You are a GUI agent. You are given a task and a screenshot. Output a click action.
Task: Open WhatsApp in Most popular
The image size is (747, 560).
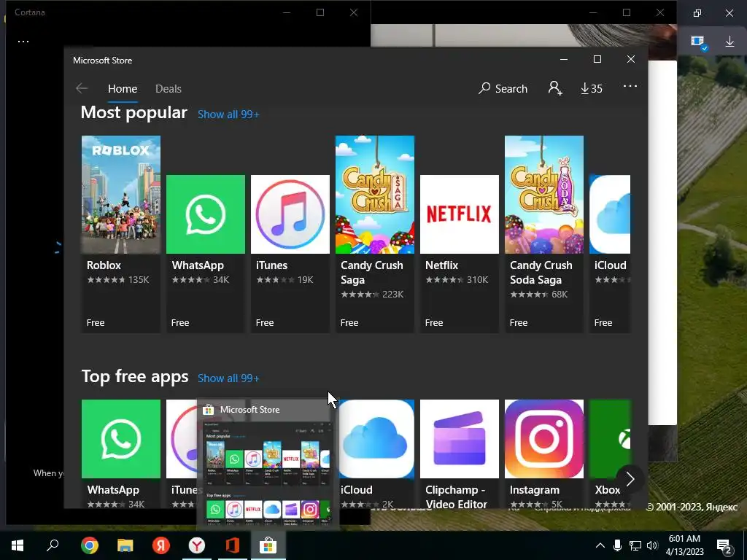[205, 253]
